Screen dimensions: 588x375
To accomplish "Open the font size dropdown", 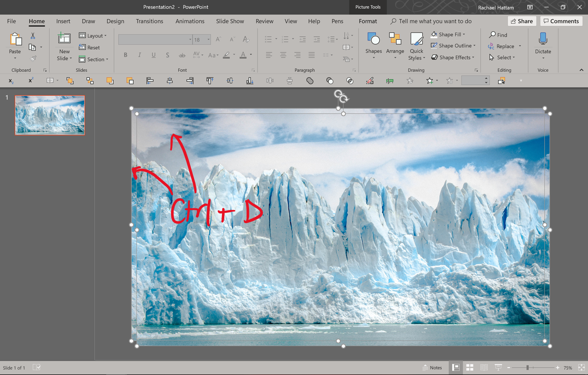I will click(208, 39).
